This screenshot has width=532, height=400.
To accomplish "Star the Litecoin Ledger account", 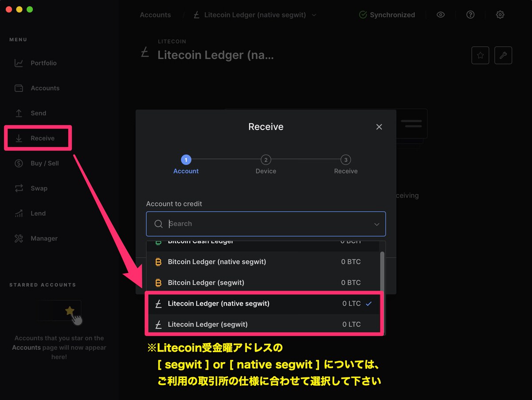I will pos(480,55).
